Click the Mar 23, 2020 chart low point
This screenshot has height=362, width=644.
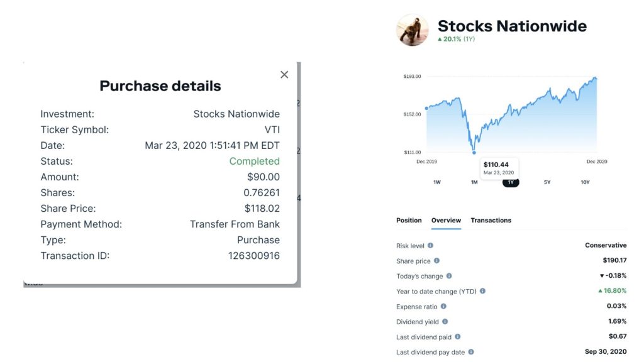click(x=474, y=152)
